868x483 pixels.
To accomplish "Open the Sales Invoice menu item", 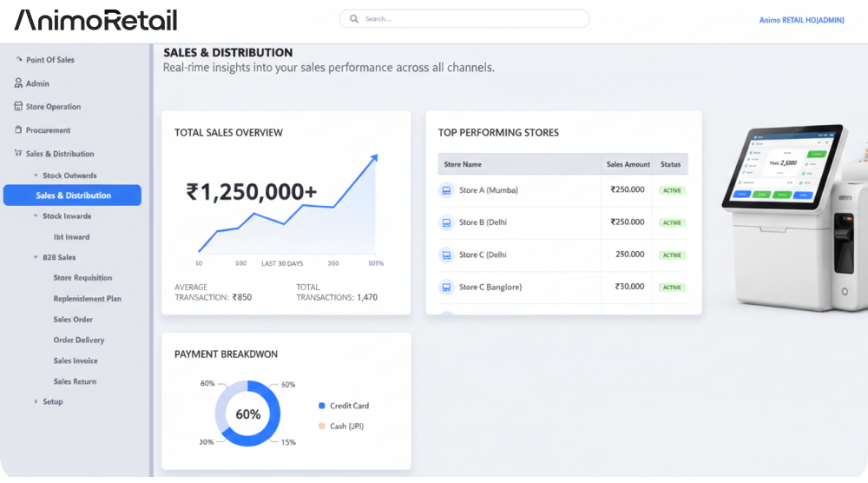I will (76, 361).
